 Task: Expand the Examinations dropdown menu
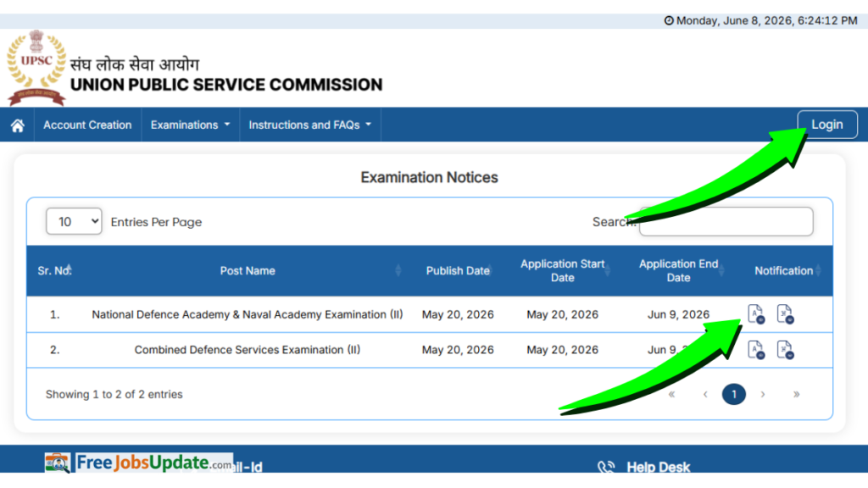point(190,125)
